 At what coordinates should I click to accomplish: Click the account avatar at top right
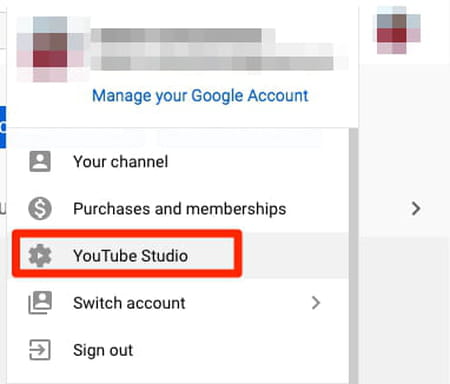pyautogui.click(x=397, y=30)
